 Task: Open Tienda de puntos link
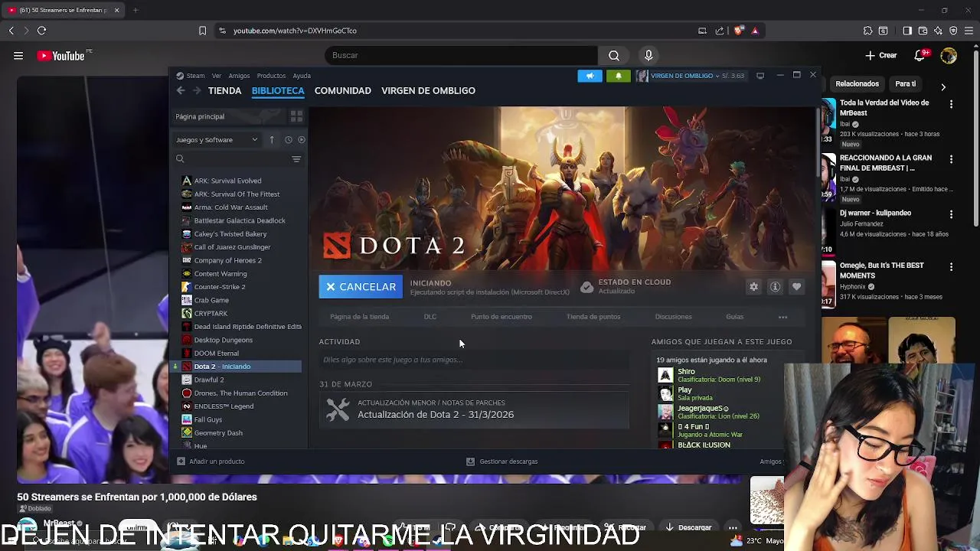click(593, 317)
